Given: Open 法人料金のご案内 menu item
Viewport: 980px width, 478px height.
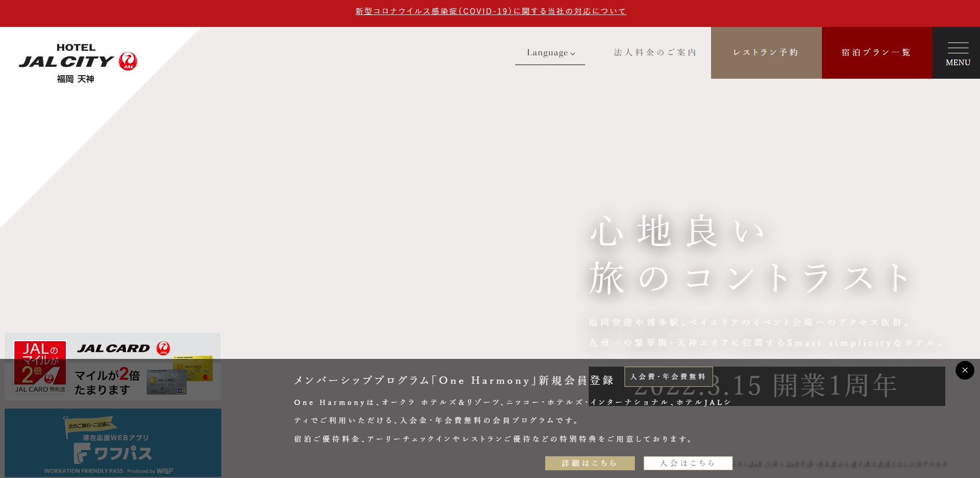Looking at the screenshot, I should click(x=655, y=52).
